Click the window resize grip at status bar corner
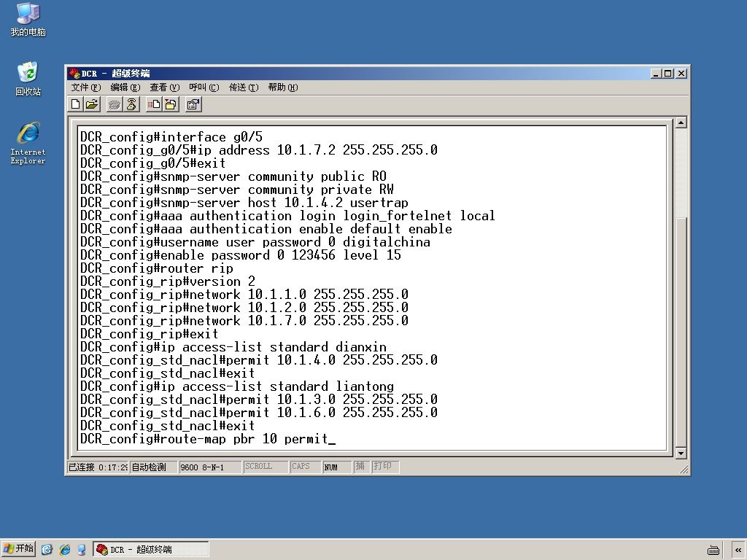This screenshot has width=747, height=560. pos(684,470)
